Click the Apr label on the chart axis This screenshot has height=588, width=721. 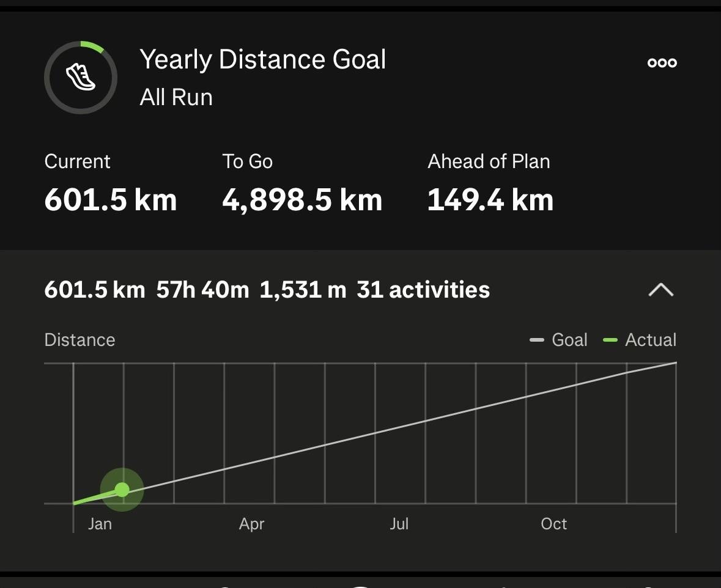coord(251,524)
